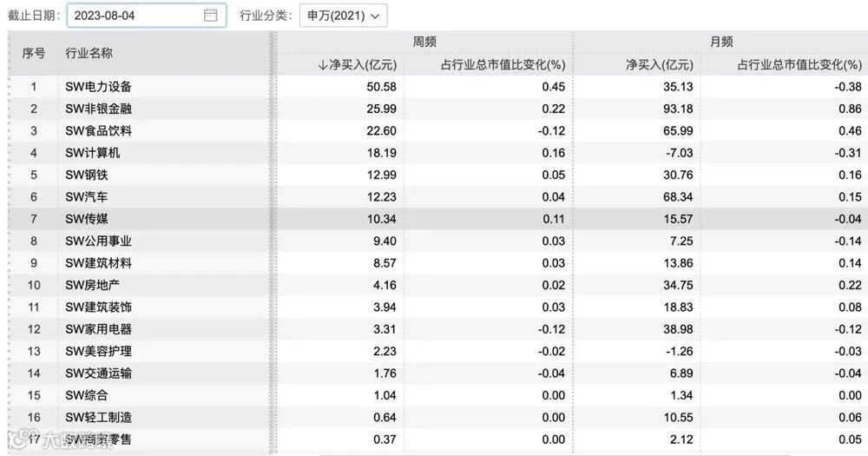Sort by weekly 净买入(亿元) column header
This screenshot has width=868, height=456.
click(358, 65)
